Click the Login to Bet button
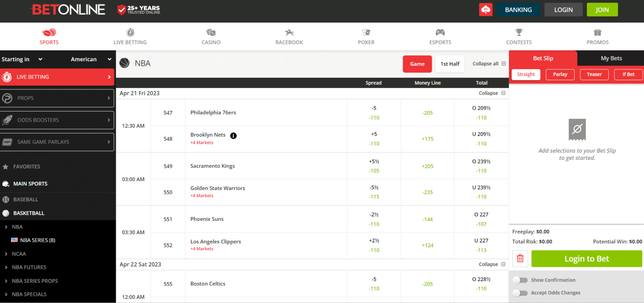 pyautogui.click(x=586, y=259)
